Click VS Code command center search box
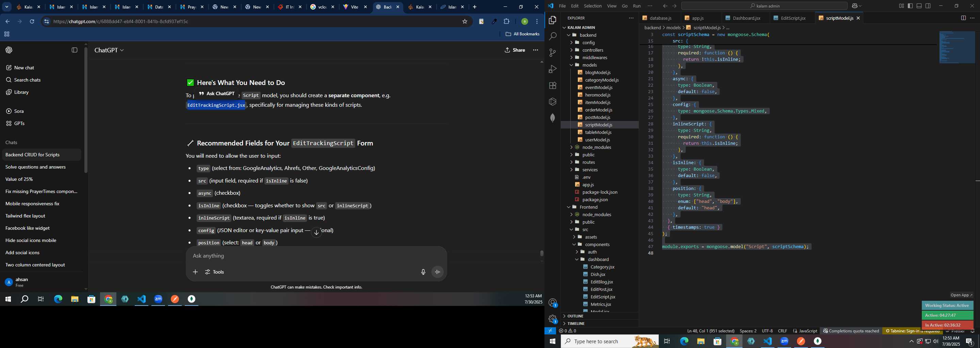Image resolution: width=980 pixels, height=348 pixels. click(764, 6)
